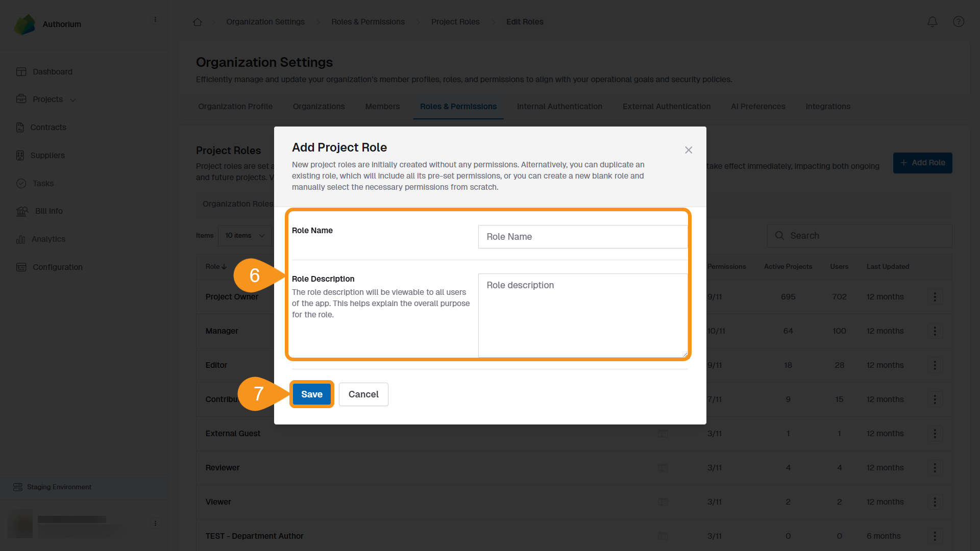Save the new project role
The image size is (980, 551).
[x=311, y=394]
